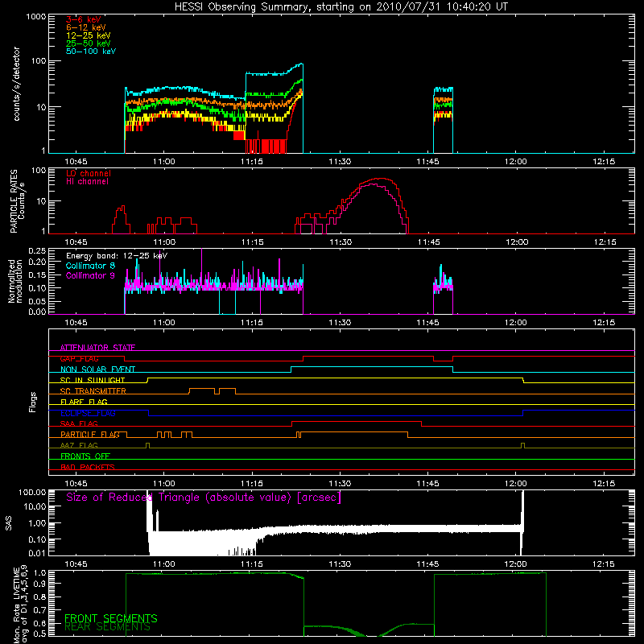Image resolution: width=644 pixels, height=644 pixels.
Task: Click the 1000 tick label in the counts panel
Action: coord(35,17)
